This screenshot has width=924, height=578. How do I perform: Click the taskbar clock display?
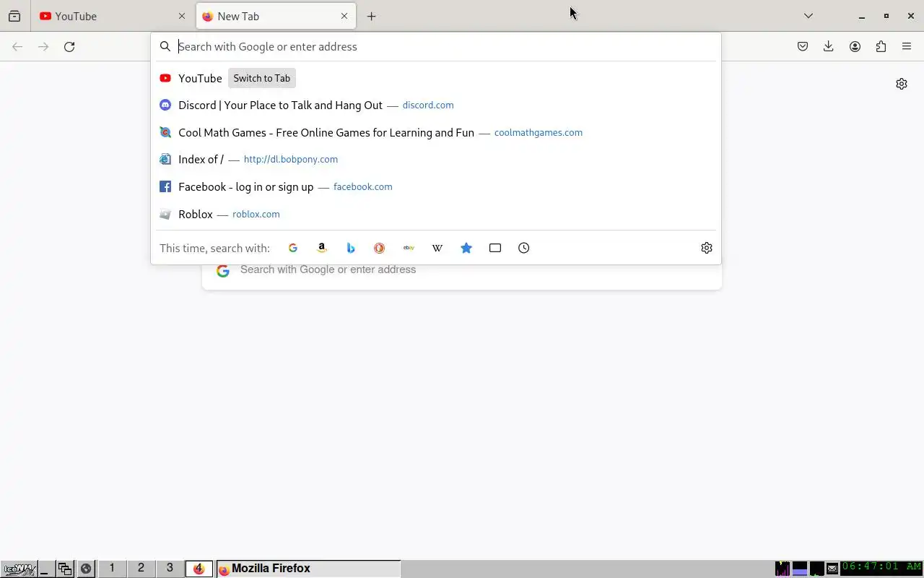(881, 567)
